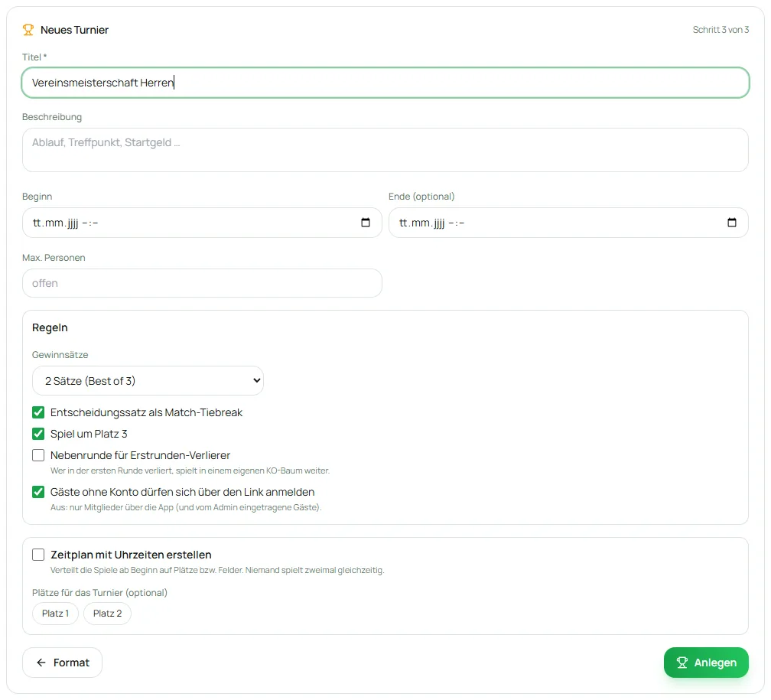Open the Gewinnsätze dropdown
The height and width of the screenshot is (700, 771).
(x=148, y=381)
